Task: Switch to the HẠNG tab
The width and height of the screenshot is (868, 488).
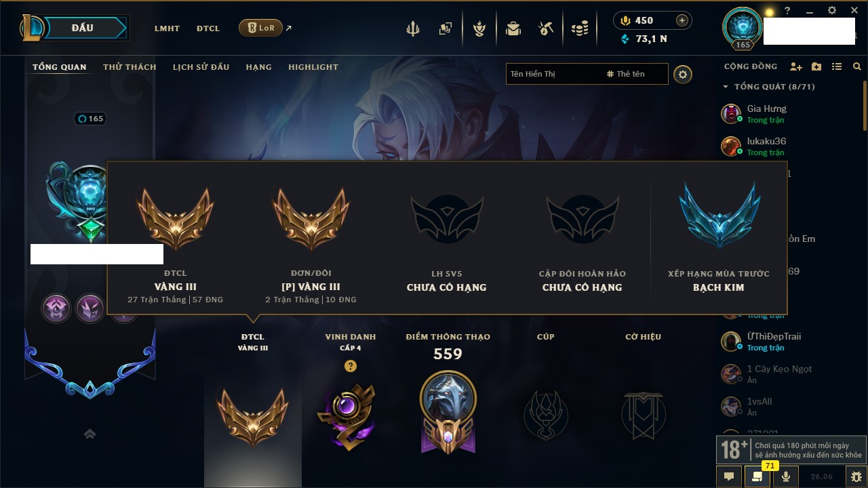Action: (258, 67)
